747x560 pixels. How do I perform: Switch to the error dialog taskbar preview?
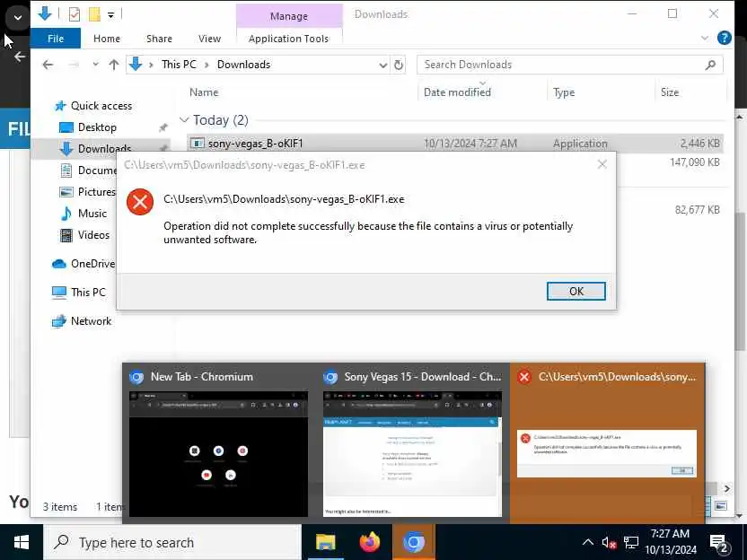[608, 442]
